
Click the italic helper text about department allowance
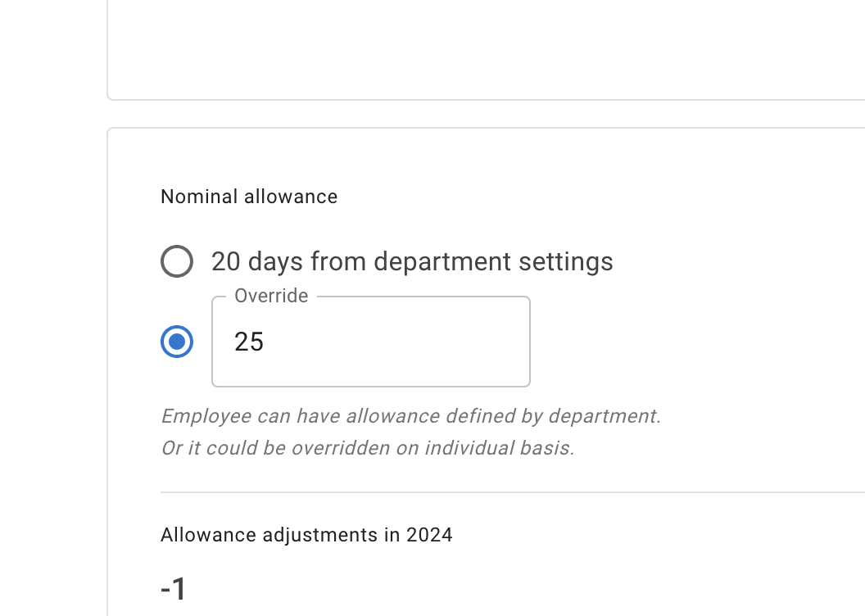click(x=411, y=416)
